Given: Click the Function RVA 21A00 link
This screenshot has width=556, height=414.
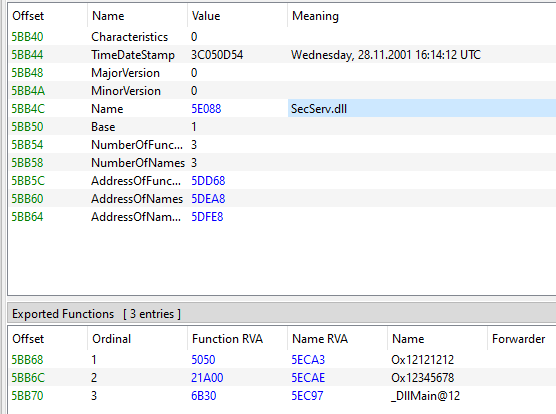Looking at the screenshot, I should pos(207,377).
